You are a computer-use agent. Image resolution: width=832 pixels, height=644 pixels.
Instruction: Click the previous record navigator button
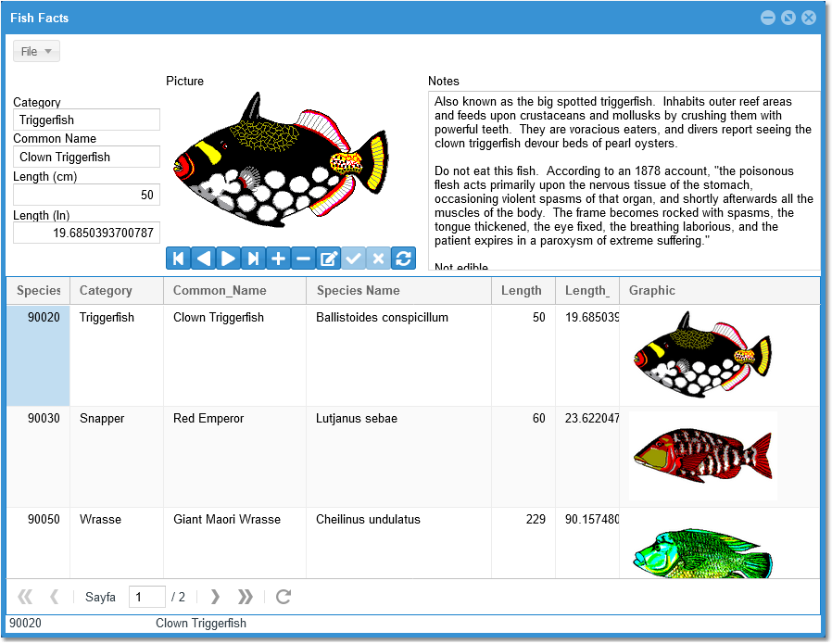203,259
